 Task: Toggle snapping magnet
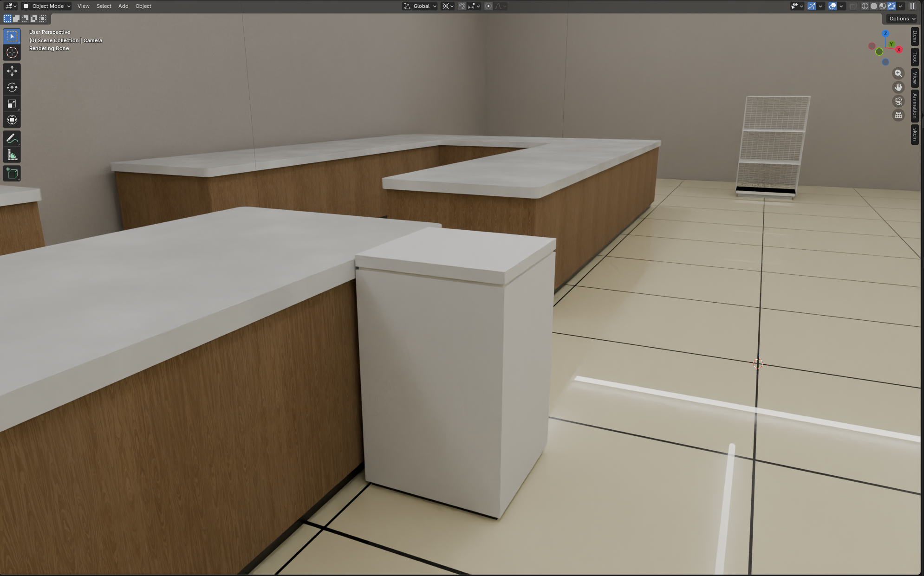coord(462,6)
